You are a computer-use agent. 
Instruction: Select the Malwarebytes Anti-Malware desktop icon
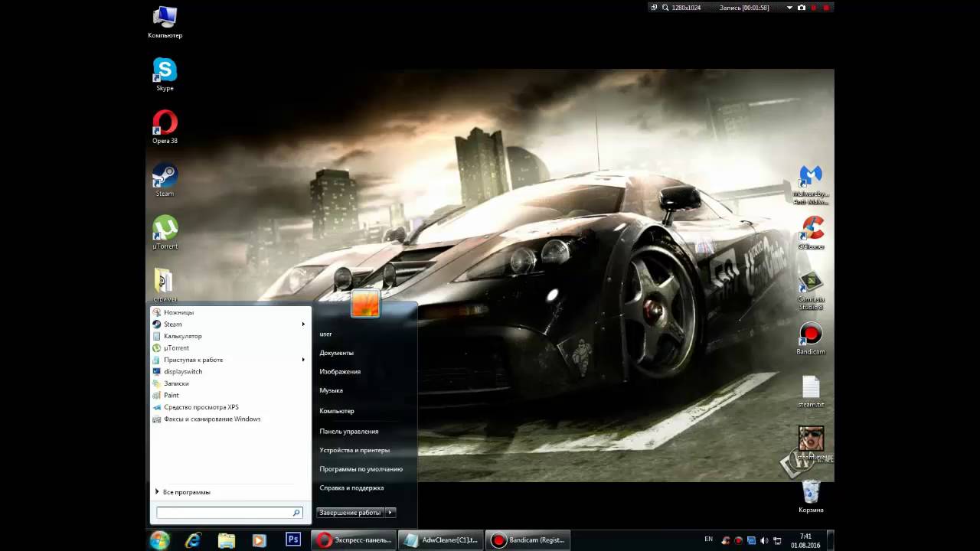pyautogui.click(x=811, y=184)
